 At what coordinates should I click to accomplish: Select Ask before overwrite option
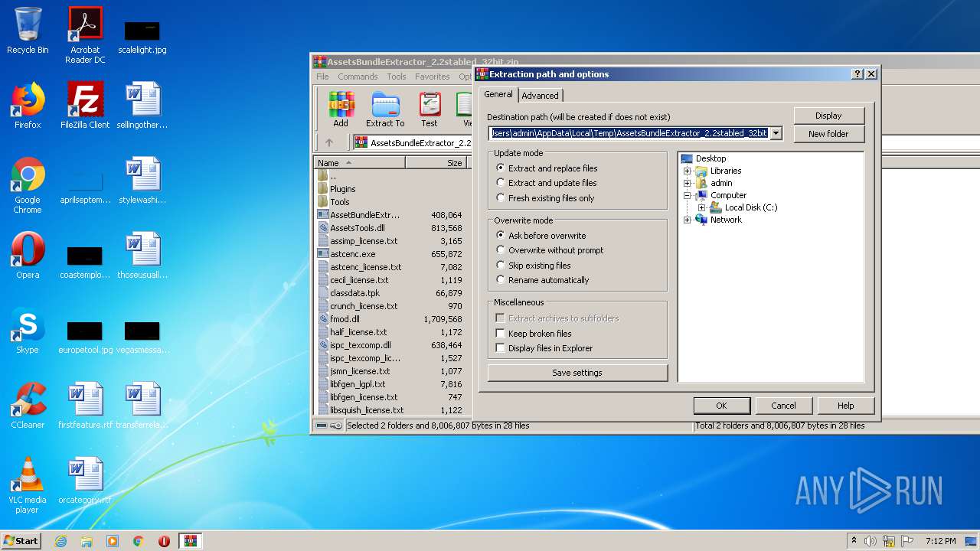pyautogui.click(x=541, y=236)
